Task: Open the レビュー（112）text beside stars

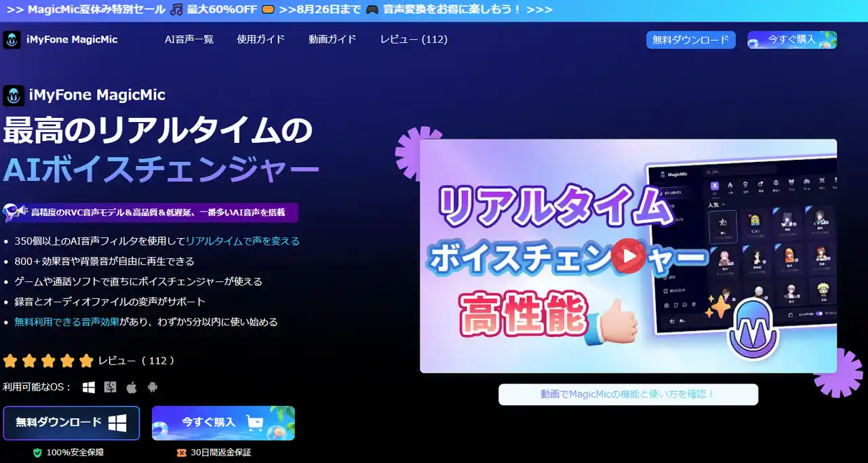Action: coord(137,361)
